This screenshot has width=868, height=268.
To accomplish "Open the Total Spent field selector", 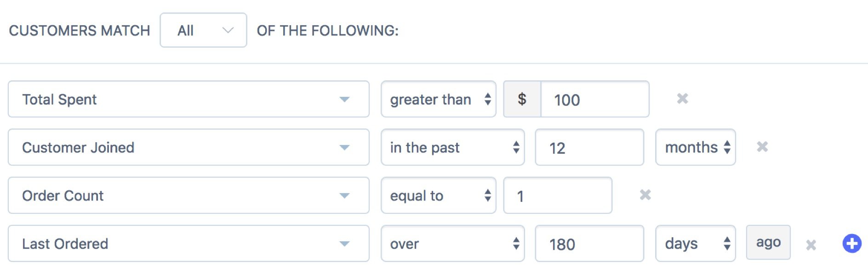I will [x=188, y=99].
